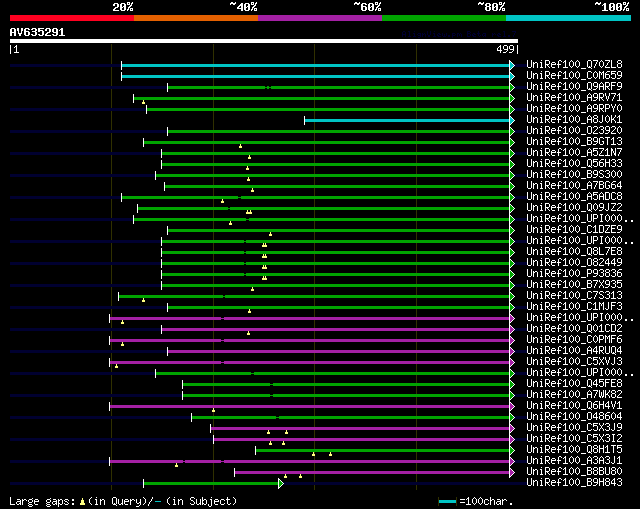Click the Large gaps legend text
640x509 pixels.
click(123, 501)
